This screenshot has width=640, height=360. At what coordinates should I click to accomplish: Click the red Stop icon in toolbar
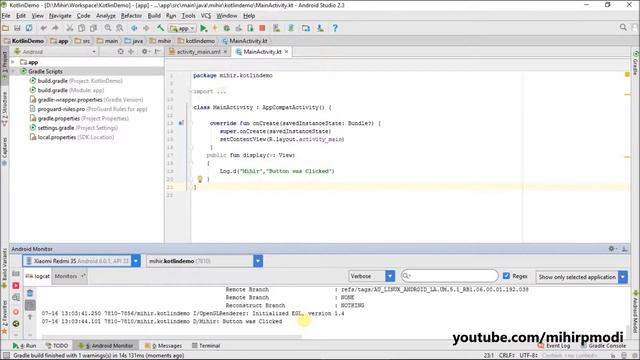[x=262, y=28]
